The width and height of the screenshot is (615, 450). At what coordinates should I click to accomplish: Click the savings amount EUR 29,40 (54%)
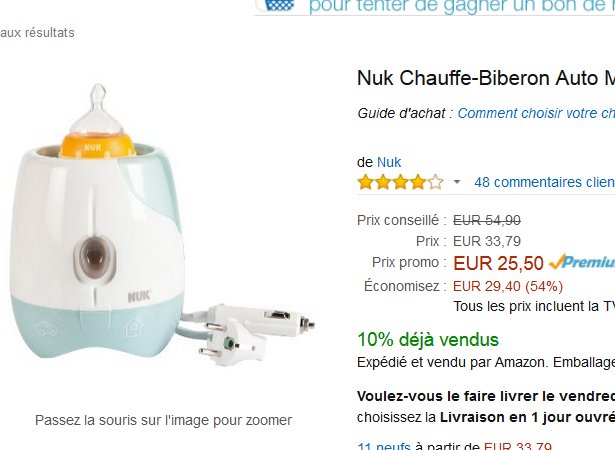[x=508, y=286]
